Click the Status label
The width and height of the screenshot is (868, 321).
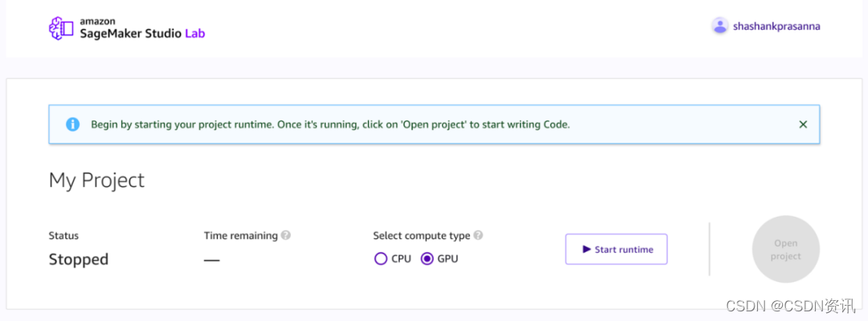coord(63,235)
